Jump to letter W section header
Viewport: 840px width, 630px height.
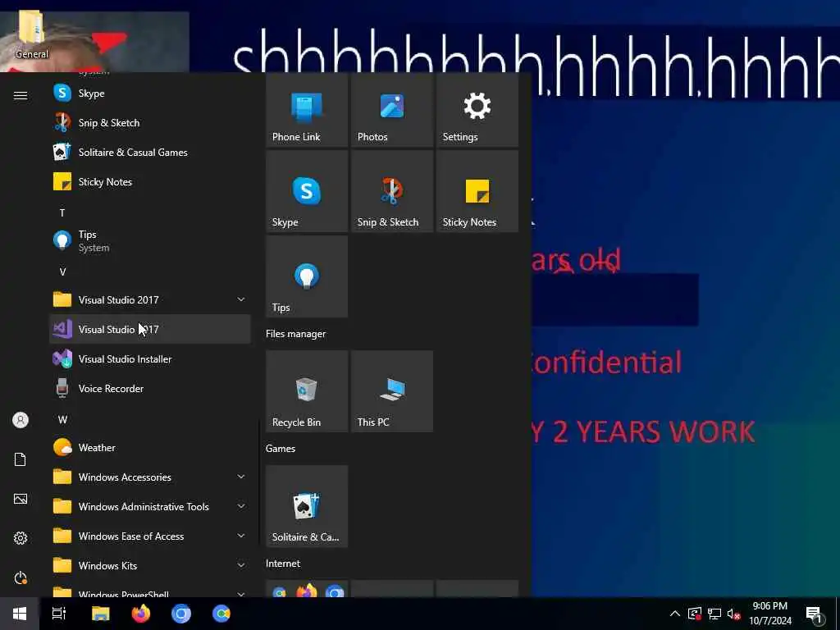point(62,419)
